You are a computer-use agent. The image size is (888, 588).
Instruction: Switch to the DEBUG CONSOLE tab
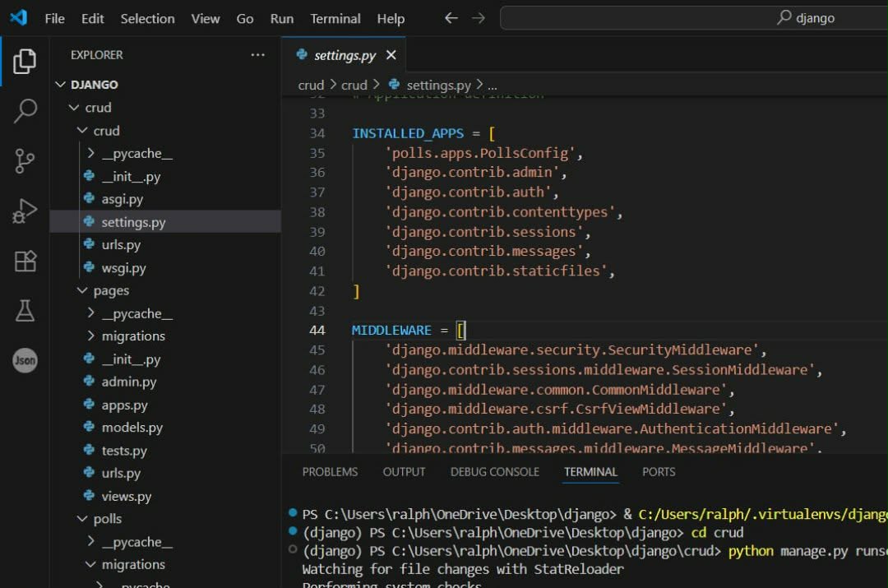pos(494,472)
